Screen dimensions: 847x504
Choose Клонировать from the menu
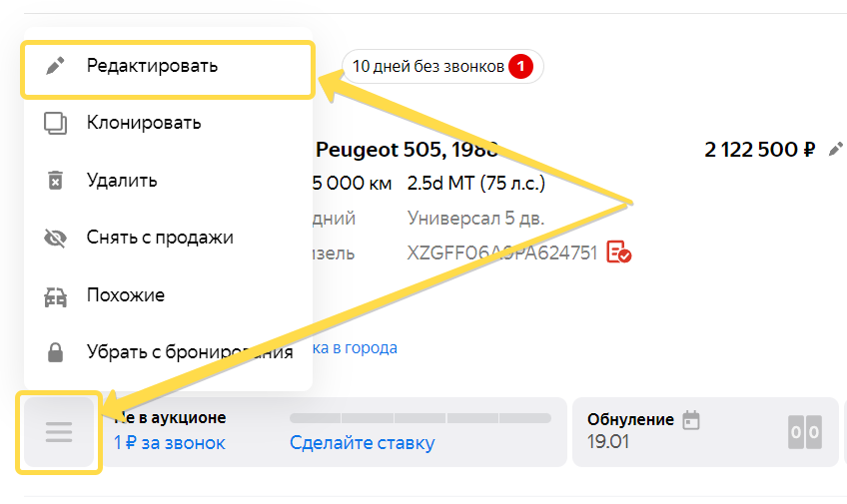[x=144, y=123]
